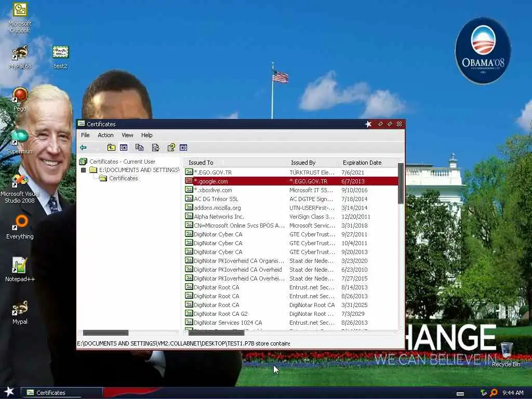Toggle the Show/Hide Console Tree icon
This screenshot has height=399, width=532.
click(x=124, y=148)
